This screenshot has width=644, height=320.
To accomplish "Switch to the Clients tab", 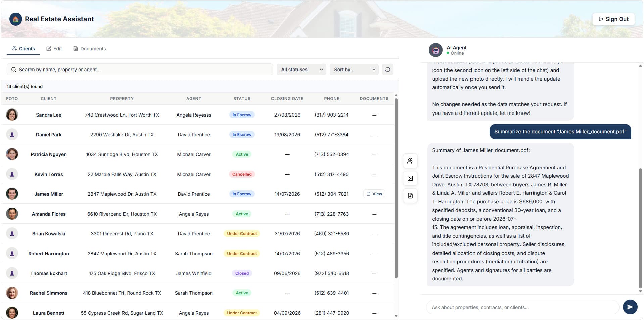I will point(23,49).
